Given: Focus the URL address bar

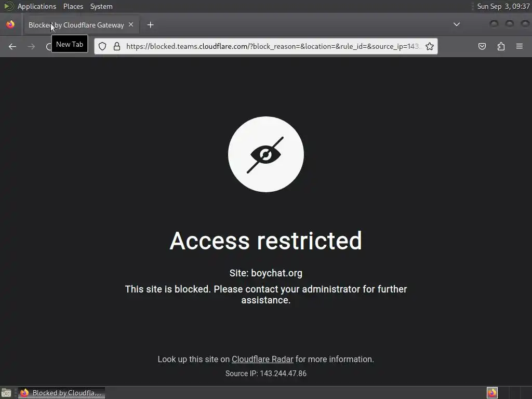Looking at the screenshot, I should [272, 46].
